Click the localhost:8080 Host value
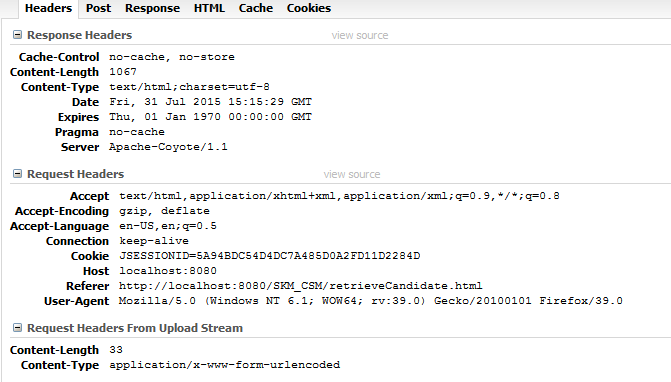671x382 pixels. [168, 271]
